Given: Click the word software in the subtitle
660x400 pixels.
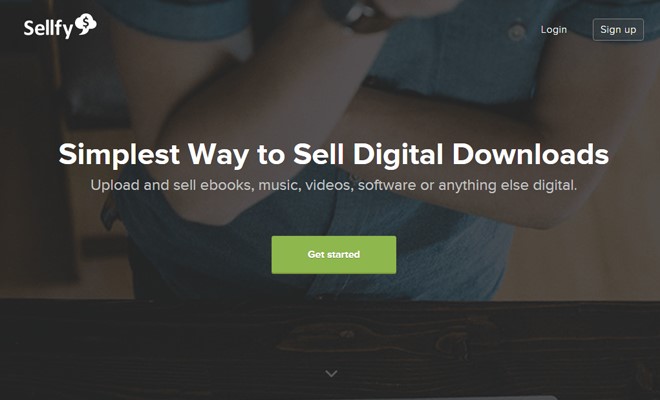Looking at the screenshot, I should click(387, 185).
